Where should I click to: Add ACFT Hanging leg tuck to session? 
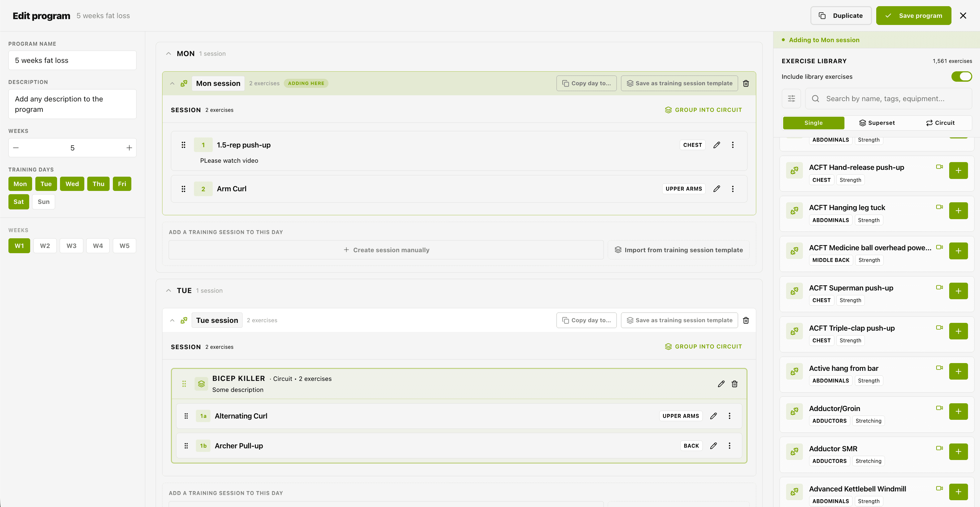(958, 211)
